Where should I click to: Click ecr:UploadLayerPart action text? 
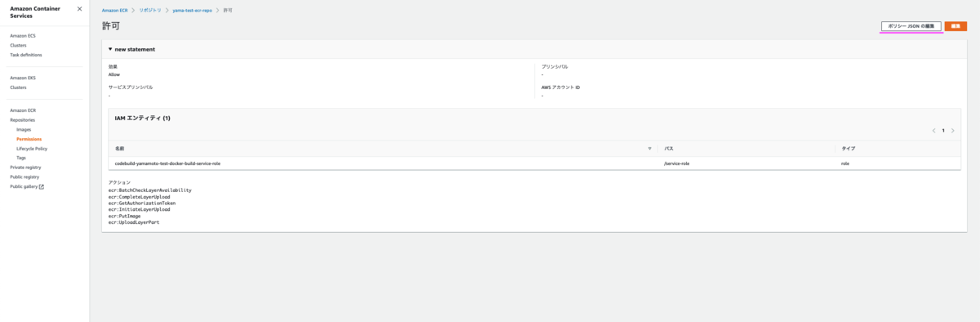pyautogui.click(x=133, y=222)
